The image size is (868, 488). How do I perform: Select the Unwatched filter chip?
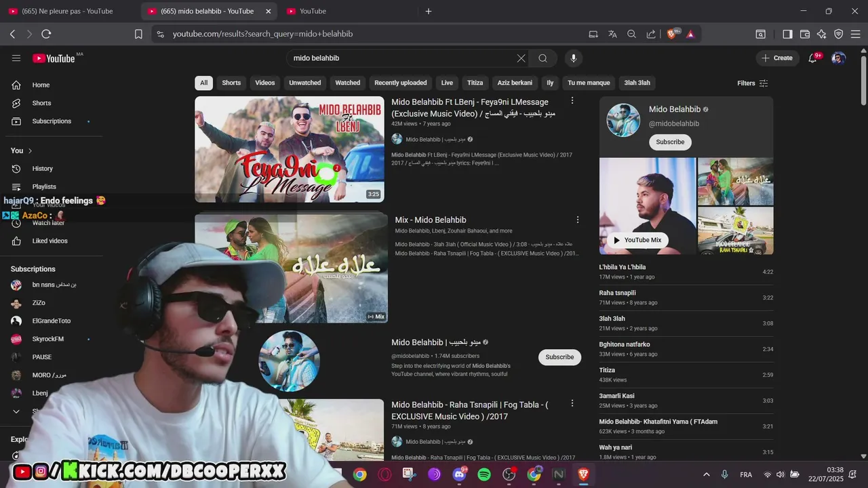[305, 83]
